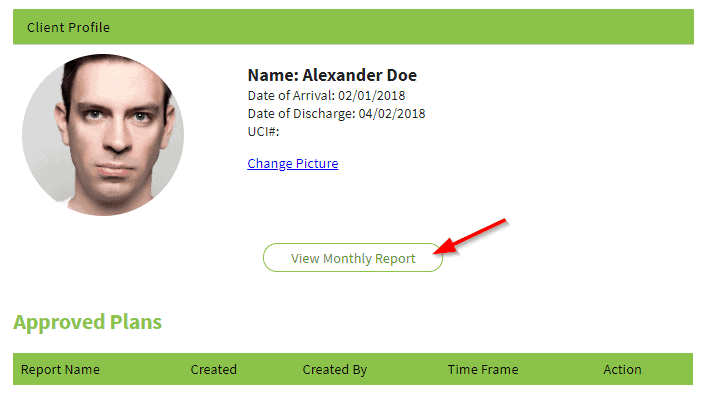The image size is (727, 394).
Task: Click the Date of Arrival text
Action: tap(326, 95)
